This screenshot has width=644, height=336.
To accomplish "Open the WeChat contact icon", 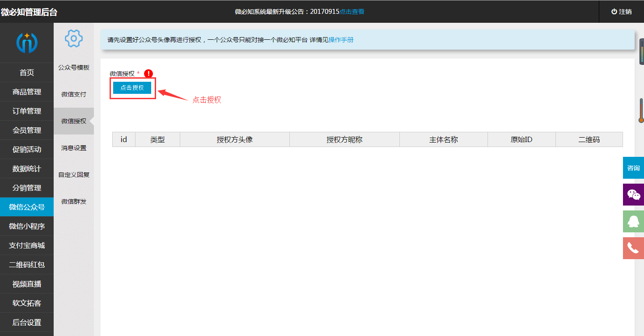I will pyautogui.click(x=633, y=195).
